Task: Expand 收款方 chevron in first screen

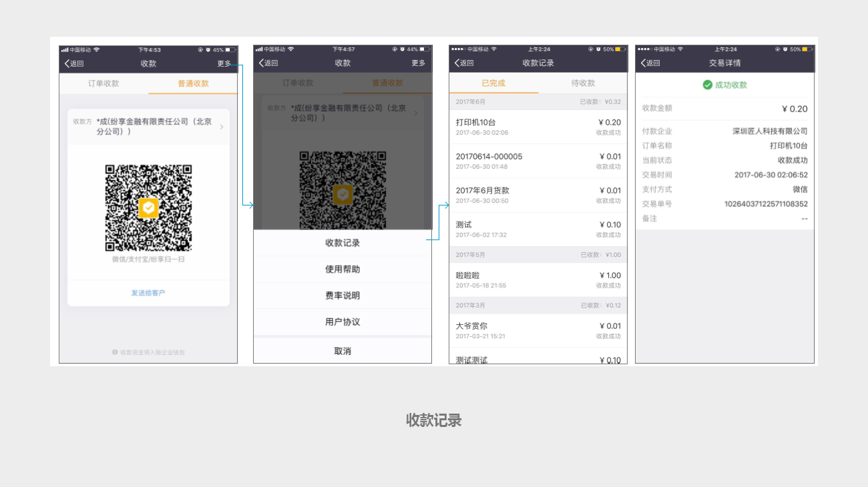Action: (222, 127)
